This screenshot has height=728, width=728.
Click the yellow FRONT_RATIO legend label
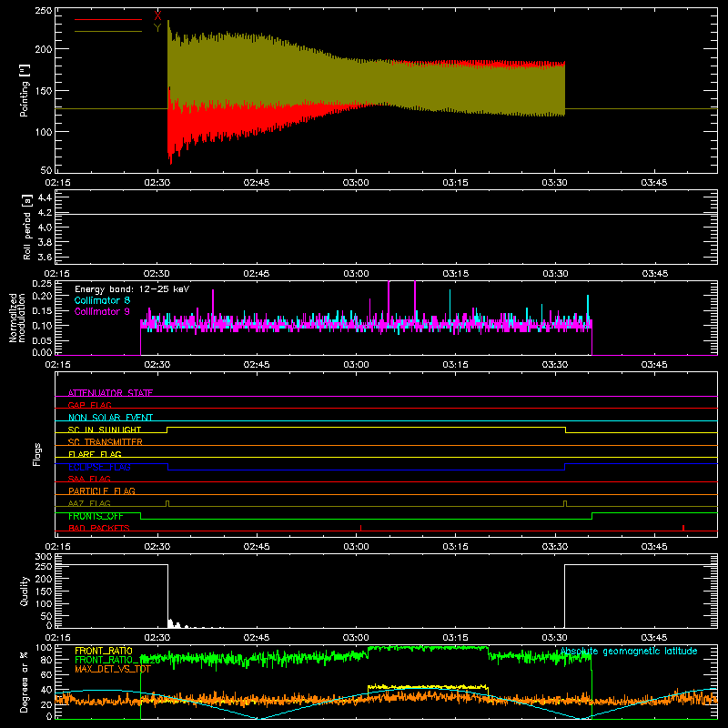point(104,651)
